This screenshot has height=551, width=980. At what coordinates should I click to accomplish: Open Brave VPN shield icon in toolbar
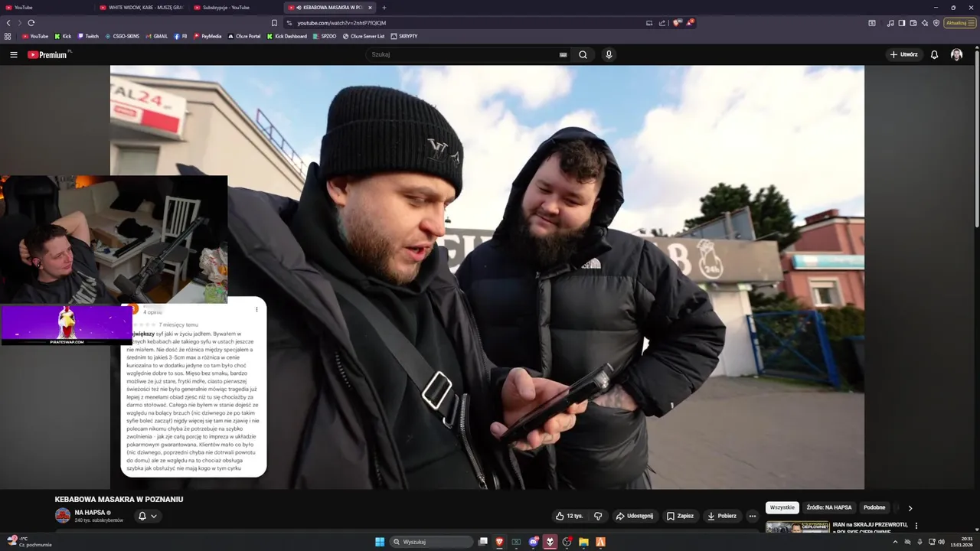point(936,23)
